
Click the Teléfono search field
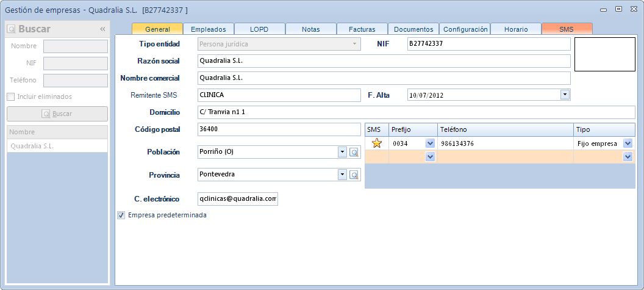coord(76,80)
